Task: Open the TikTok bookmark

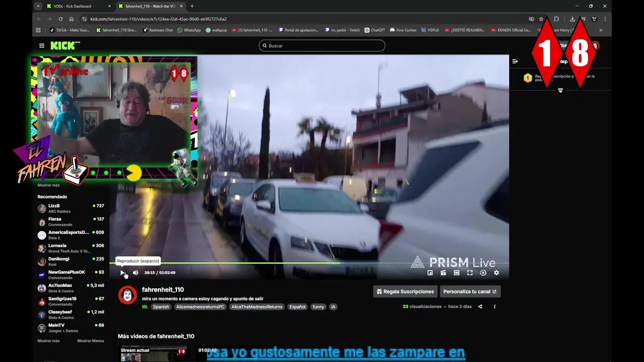Action: 69,30
